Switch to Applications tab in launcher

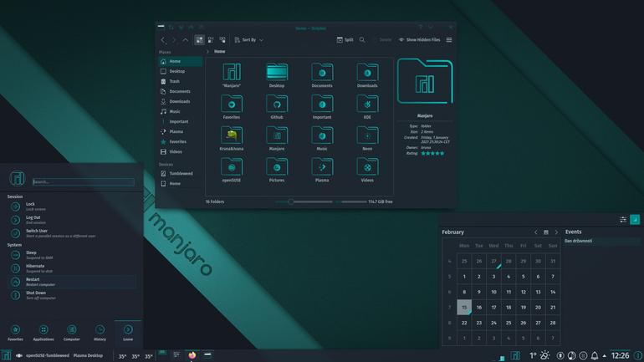(x=43, y=333)
